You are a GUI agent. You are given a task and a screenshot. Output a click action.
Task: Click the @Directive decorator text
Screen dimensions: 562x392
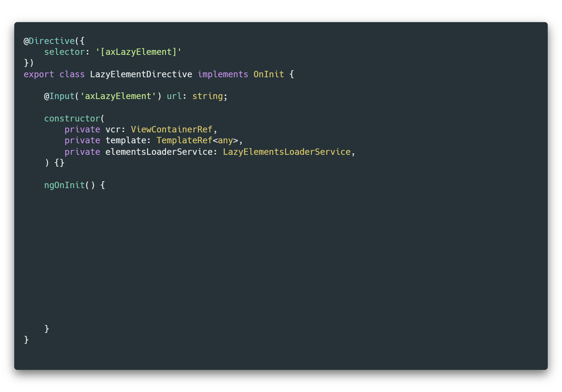point(49,41)
